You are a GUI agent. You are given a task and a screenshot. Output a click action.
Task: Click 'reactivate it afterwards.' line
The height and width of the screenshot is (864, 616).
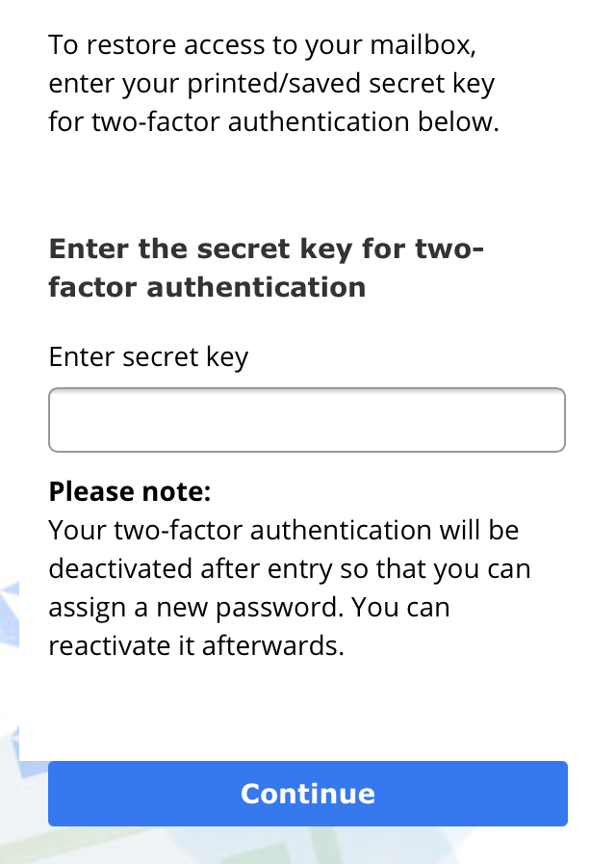coord(196,645)
